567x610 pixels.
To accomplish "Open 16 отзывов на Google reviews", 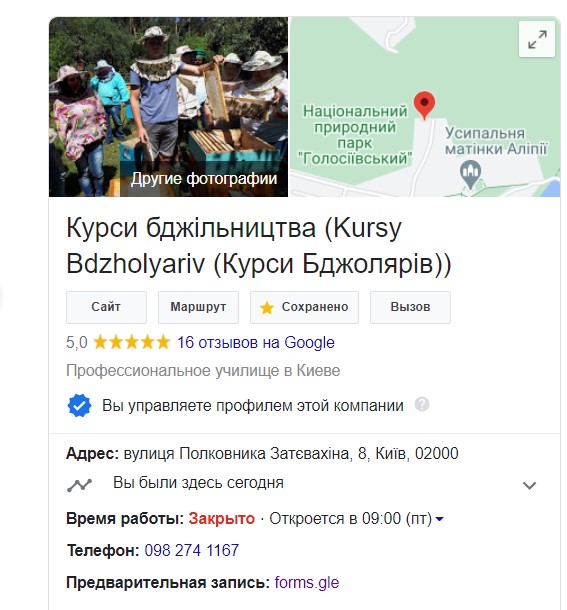I will 256,342.
